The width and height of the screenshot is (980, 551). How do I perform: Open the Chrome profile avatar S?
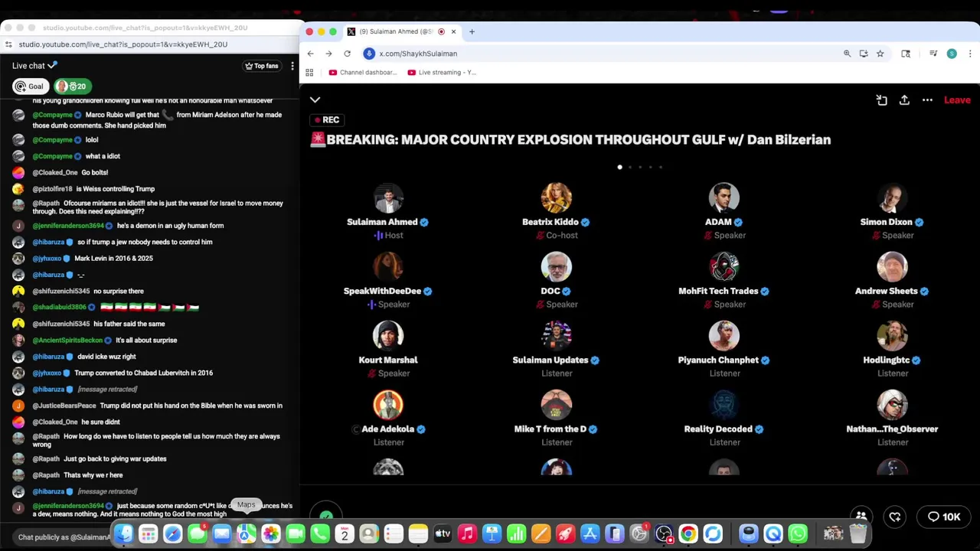point(952,54)
